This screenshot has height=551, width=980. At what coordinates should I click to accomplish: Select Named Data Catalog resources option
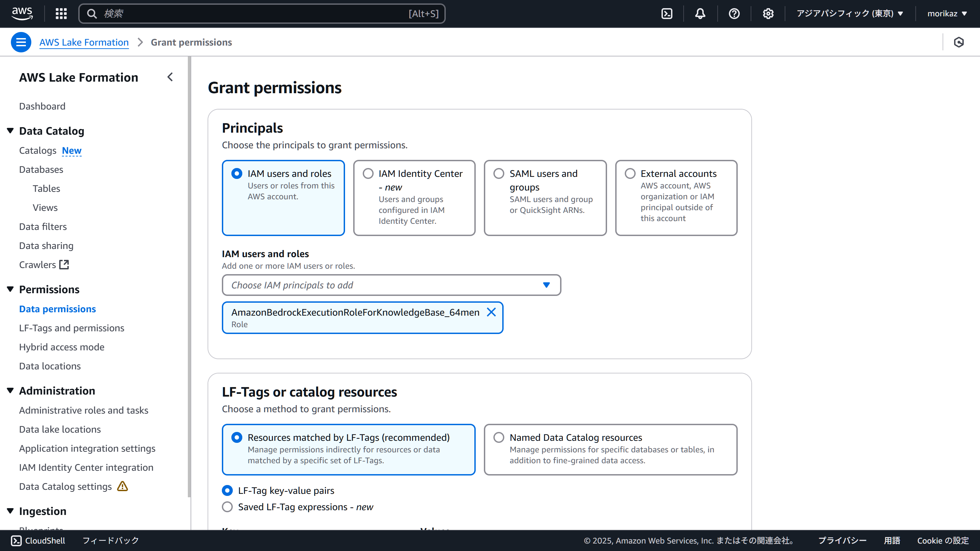pos(499,437)
